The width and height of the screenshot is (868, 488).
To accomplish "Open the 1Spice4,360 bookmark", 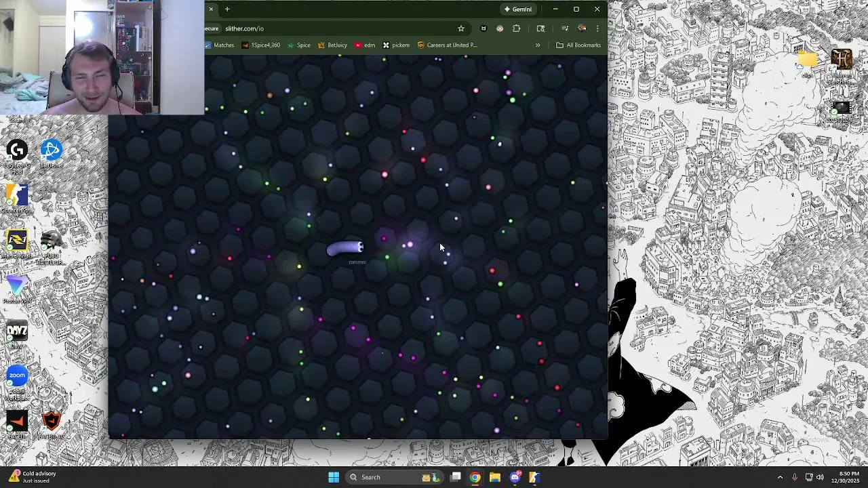I will click(x=261, y=45).
